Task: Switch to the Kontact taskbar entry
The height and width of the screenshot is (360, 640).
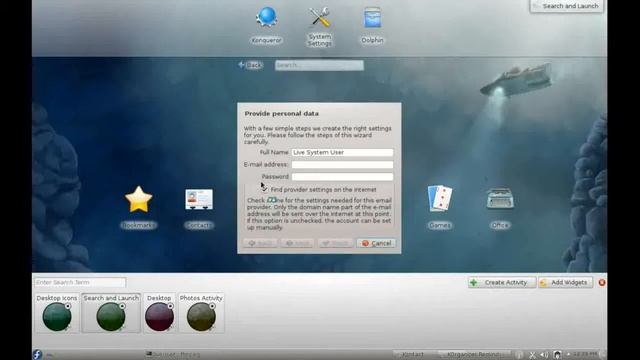Action: [x=413, y=354]
